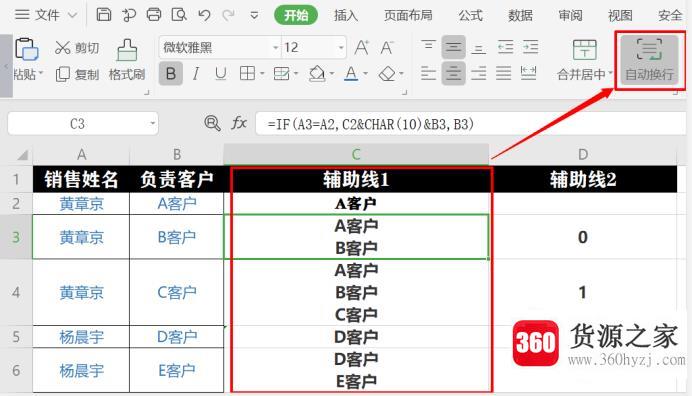This screenshot has height=396, width=692.
Task: Open the 公式 tab
Action: (470, 15)
